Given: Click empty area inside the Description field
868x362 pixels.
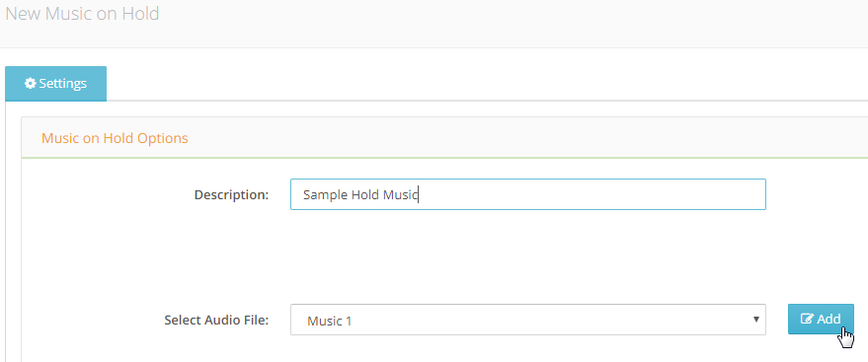Looking at the screenshot, I should coord(592,194).
